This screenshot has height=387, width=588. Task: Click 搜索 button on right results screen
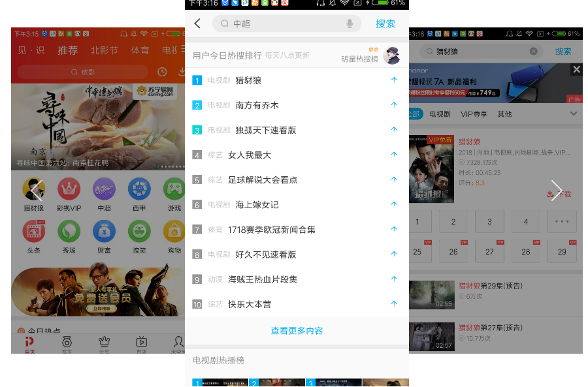(x=563, y=52)
